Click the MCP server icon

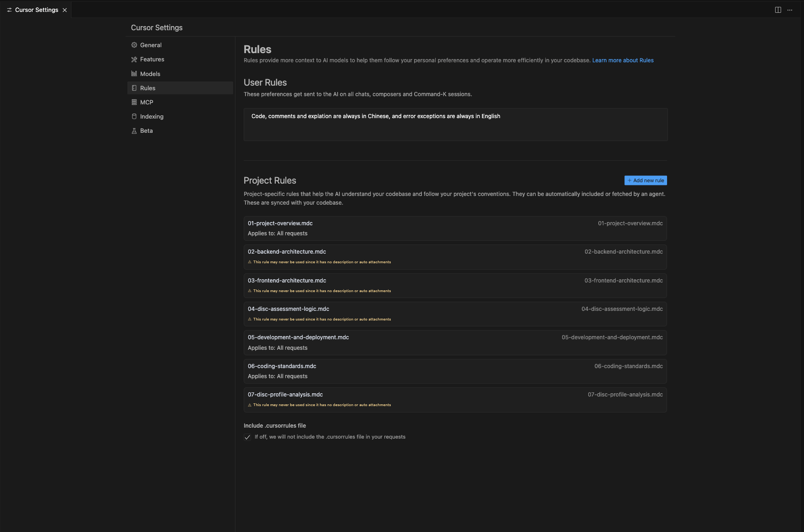(134, 102)
